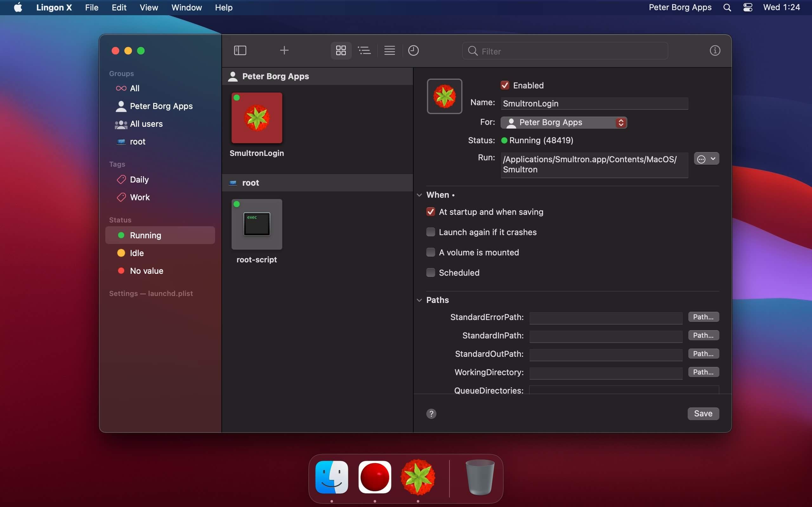This screenshot has width=812, height=507.
Task: Uncheck the Enabled checkbox
Action: pyautogui.click(x=505, y=85)
